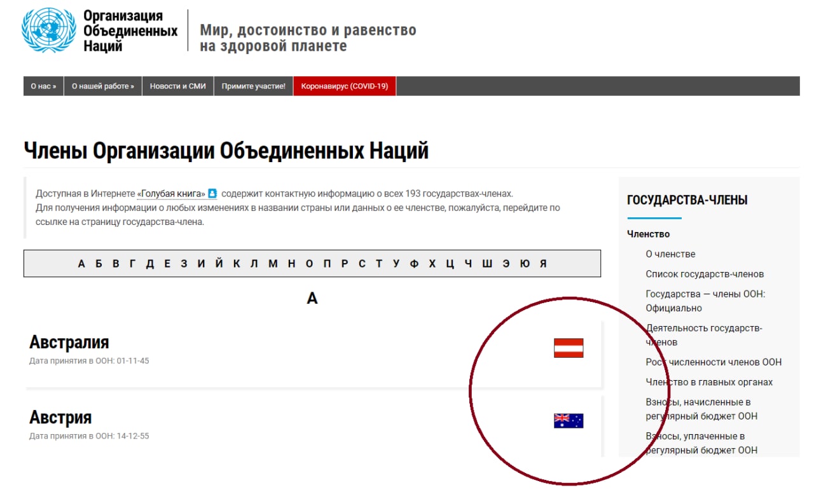Open «Членство в главных органах» link
814x504 pixels.
coord(709,383)
